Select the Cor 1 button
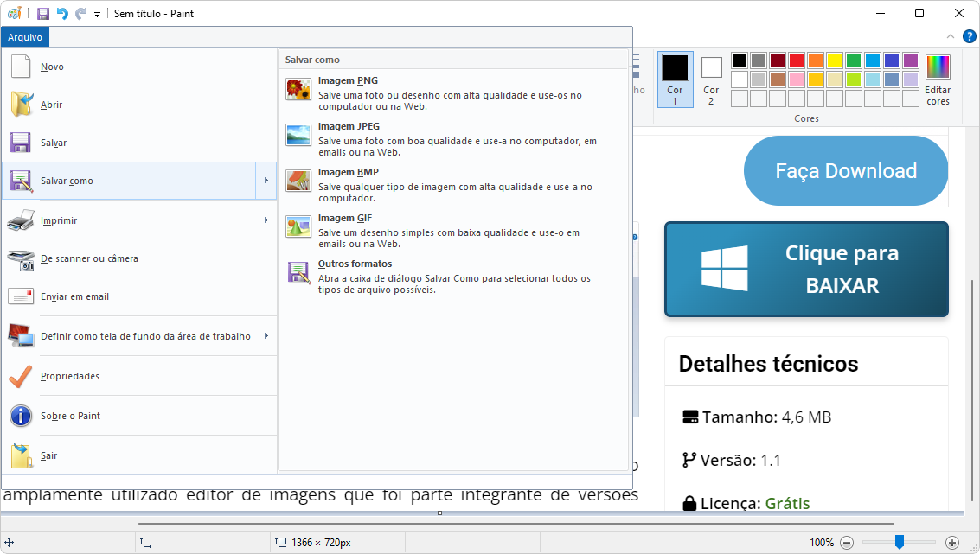The image size is (980, 554). click(x=675, y=80)
